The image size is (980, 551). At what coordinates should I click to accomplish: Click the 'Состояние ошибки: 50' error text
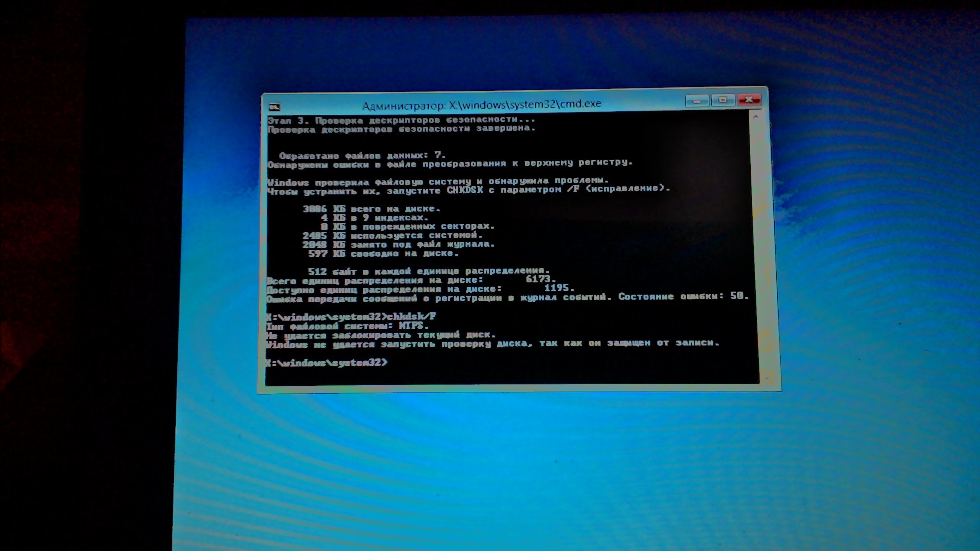click(683, 296)
